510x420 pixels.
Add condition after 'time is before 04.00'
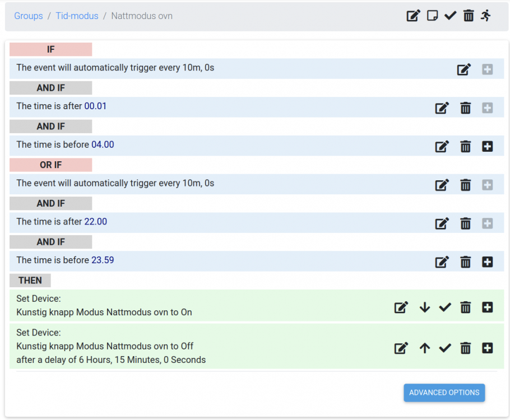coord(487,147)
